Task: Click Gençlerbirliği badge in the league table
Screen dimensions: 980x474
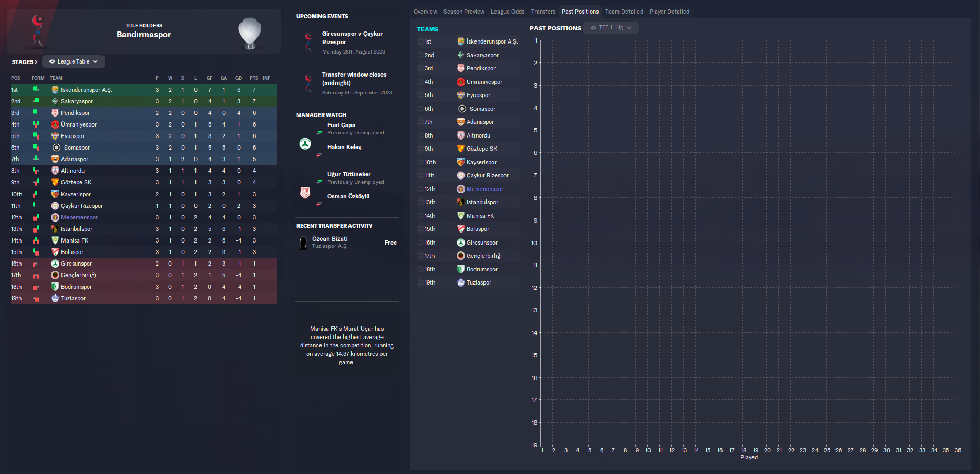Action: point(55,275)
